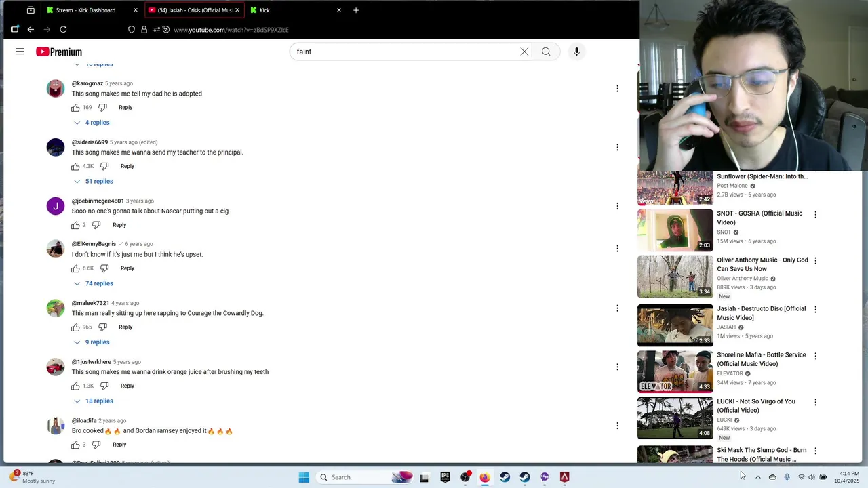
Task: Open @joebinmcgee4801 avatar
Action: (56, 206)
